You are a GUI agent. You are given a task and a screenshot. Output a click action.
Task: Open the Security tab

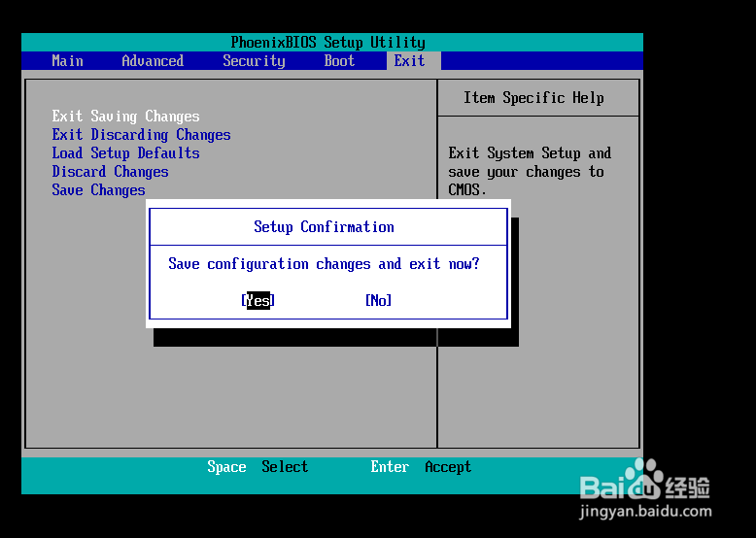coord(254,61)
